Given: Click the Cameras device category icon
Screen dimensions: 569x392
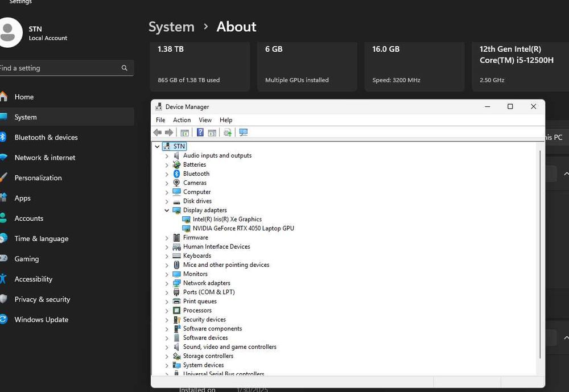Looking at the screenshot, I should pyautogui.click(x=176, y=183).
